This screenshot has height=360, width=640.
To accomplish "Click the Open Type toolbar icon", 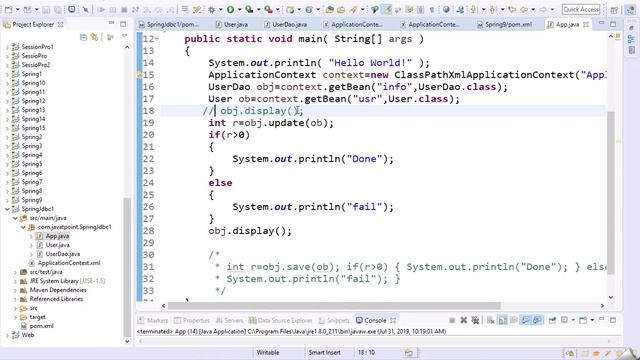I will (330, 9).
